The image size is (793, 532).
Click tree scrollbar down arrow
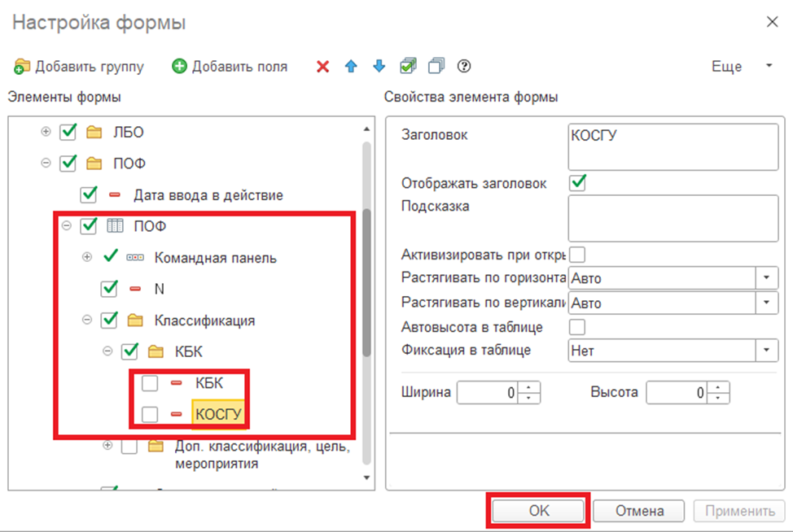(x=366, y=477)
